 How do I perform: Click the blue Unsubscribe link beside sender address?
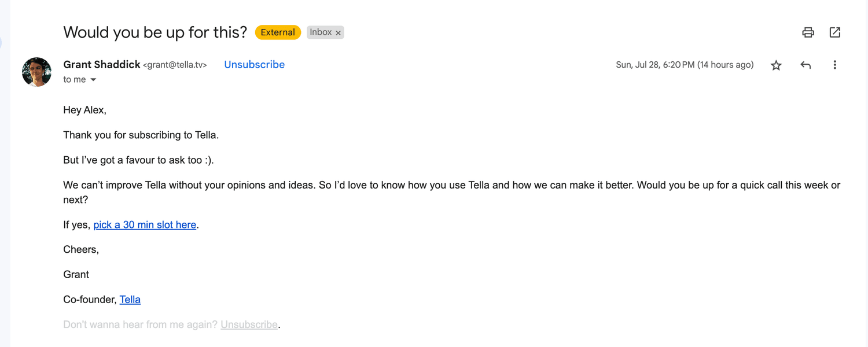tap(254, 65)
